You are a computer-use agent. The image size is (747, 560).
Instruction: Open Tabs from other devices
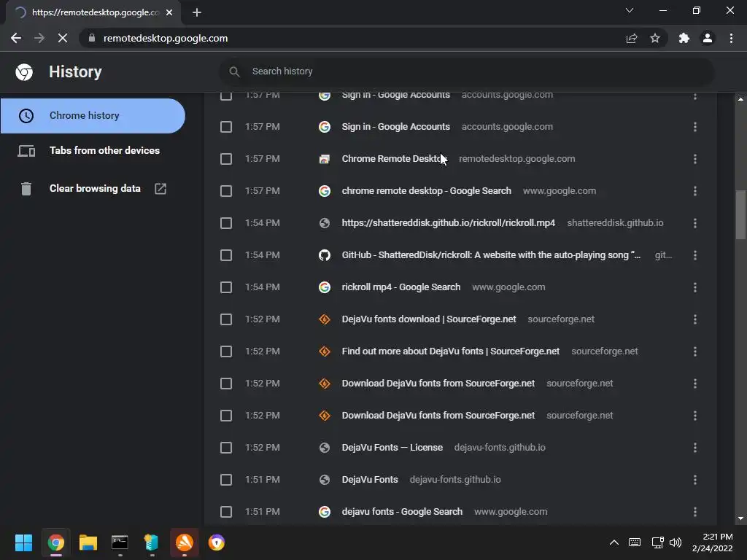pos(93,150)
